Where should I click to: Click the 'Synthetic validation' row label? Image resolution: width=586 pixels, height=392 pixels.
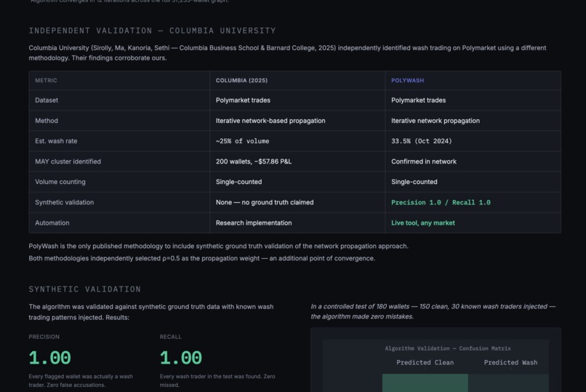[64, 202]
